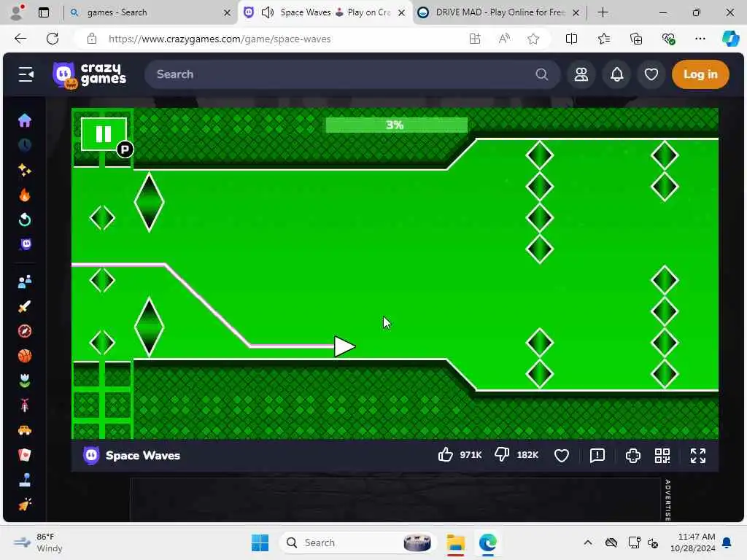This screenshot has width=747, height=560.
Task: Pause the Space Waves game
Action: point(104,134)
